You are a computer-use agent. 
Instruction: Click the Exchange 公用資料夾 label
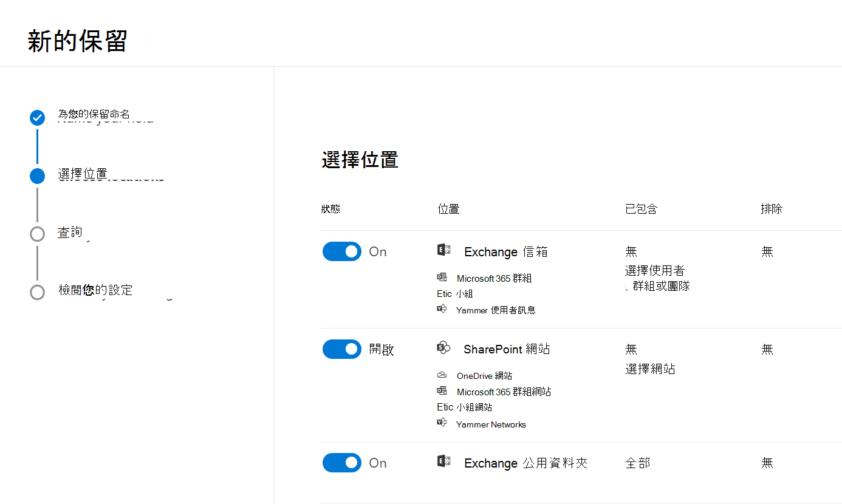(x=526, y=463)
